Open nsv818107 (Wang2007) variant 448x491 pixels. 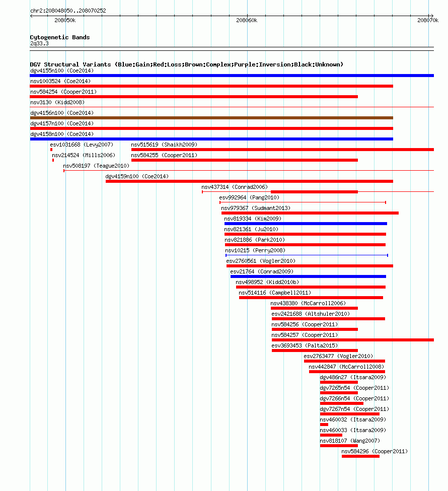point(350,441)
